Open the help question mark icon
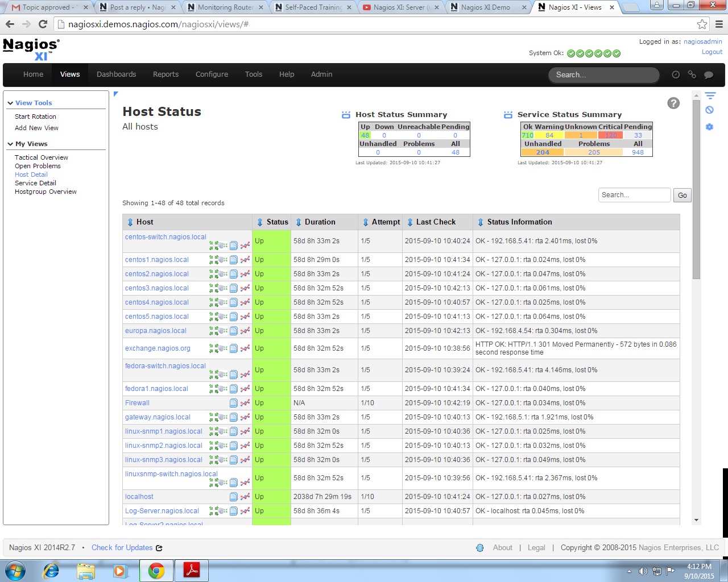728x582 pixels. [x=673, y=103]
